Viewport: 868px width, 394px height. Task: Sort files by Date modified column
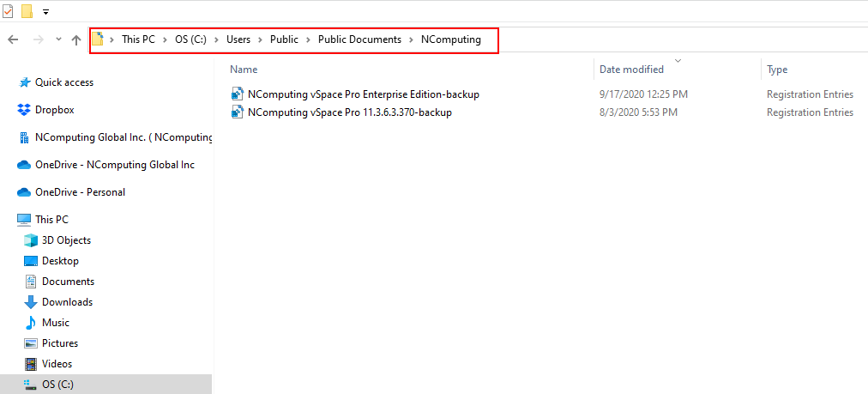(x=631, y=70)
